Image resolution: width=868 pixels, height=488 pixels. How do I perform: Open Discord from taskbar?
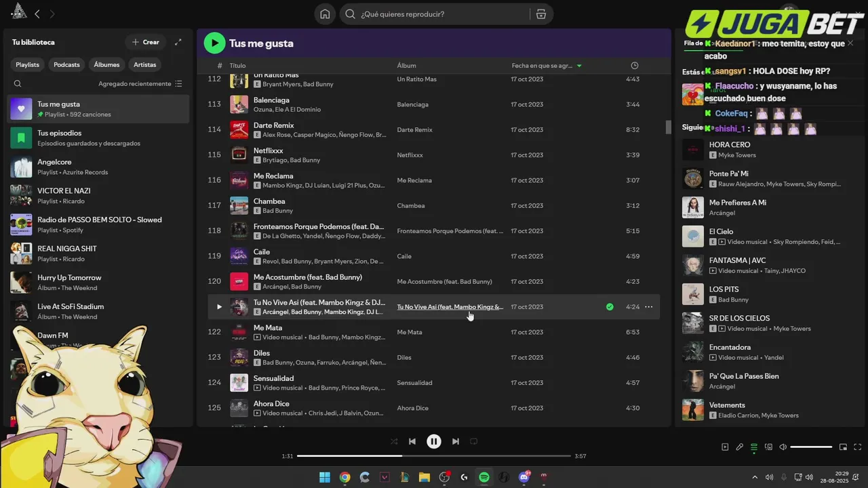click(524, 477)
